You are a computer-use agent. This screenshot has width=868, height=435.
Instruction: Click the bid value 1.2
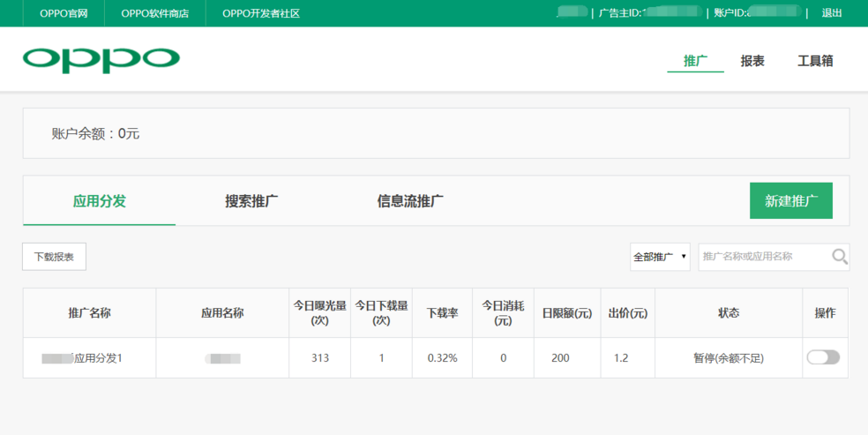pyautogui.click(x=621, y=358)
